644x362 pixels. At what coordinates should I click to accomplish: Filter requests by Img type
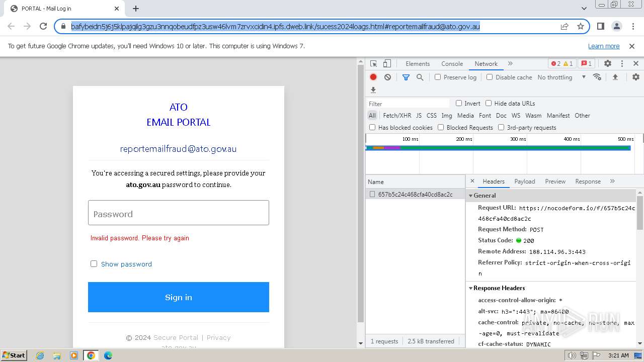447,115
